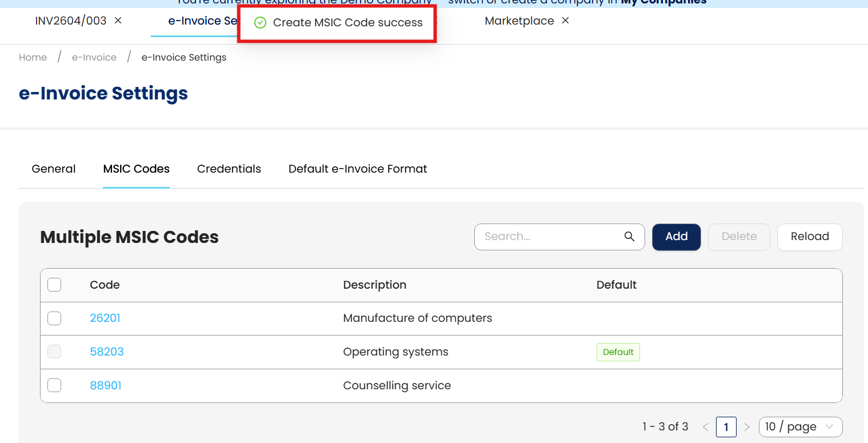Click the Home breadcrumb link

pyautogui.click(x=33, y=57)
